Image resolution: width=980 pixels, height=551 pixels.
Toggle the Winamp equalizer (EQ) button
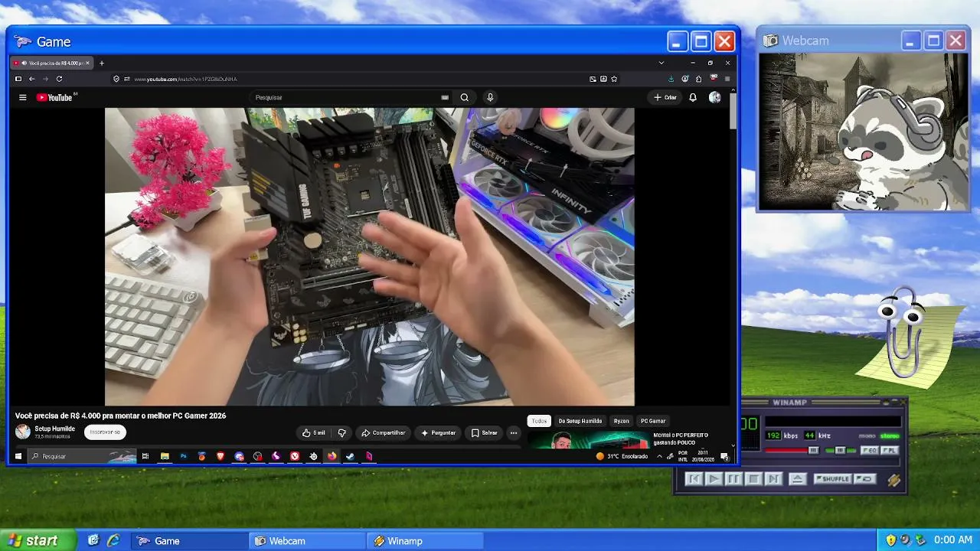870,451
